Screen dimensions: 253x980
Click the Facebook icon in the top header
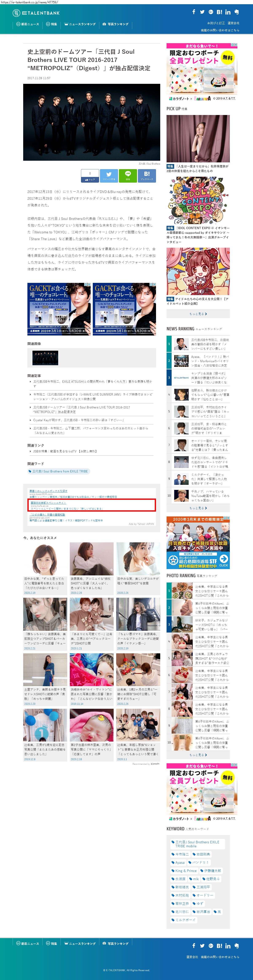pos(194,12)
